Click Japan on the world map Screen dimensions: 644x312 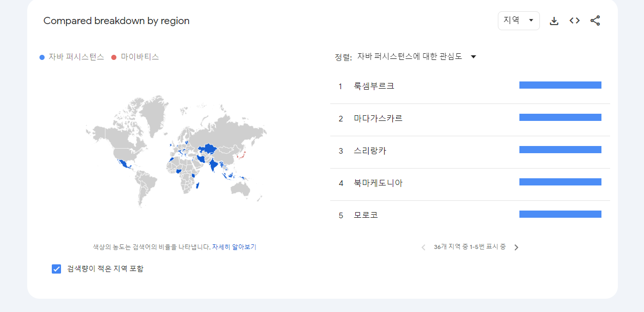(243, 153)
